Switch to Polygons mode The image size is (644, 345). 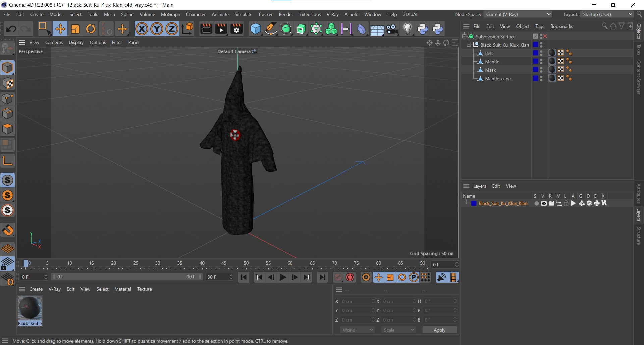[x=7, y=129]
